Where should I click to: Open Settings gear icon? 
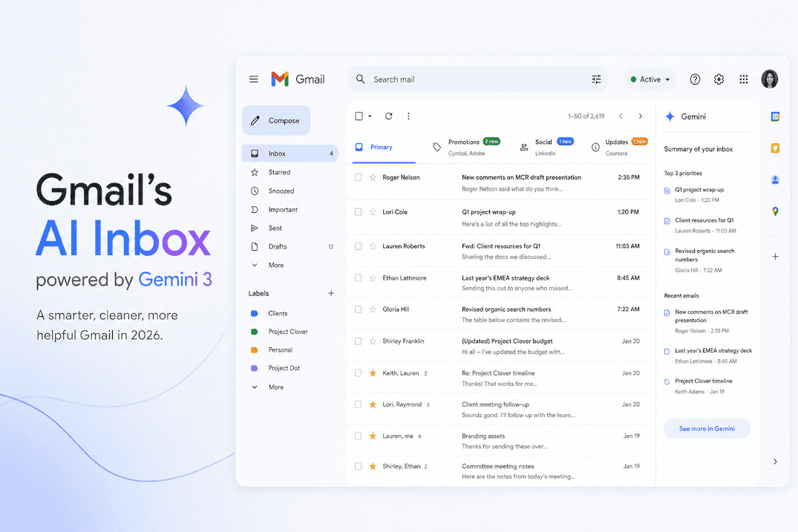click(719, 79)
